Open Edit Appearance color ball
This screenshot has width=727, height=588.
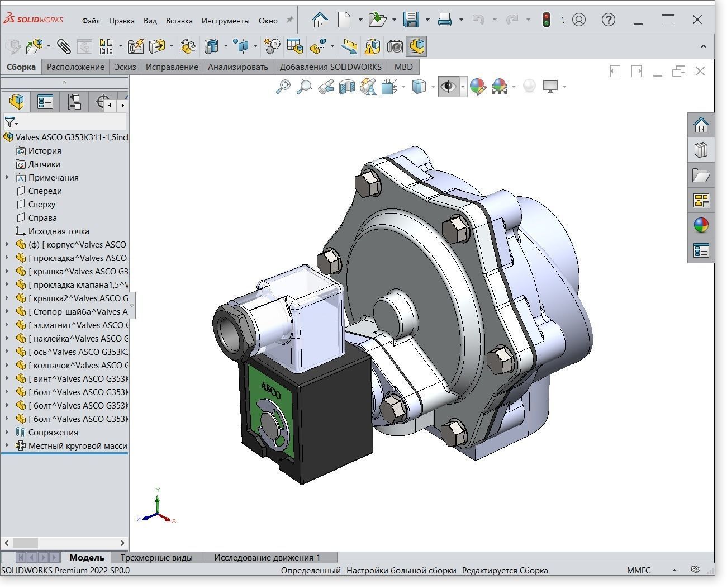[x=477, y=87]
